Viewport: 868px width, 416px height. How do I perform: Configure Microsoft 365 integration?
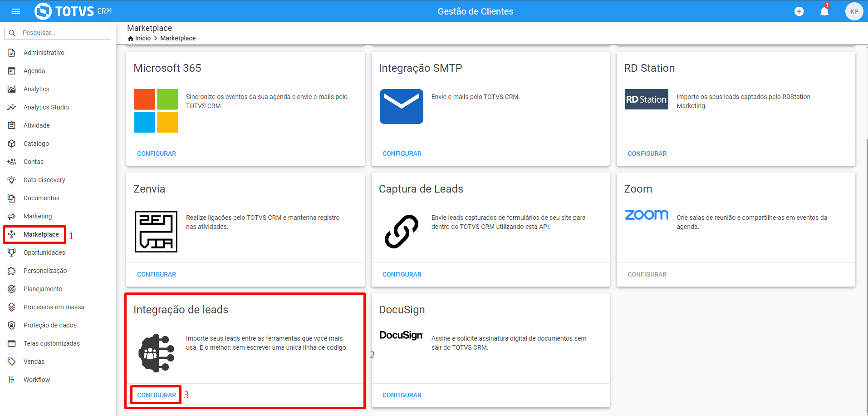click(x=157, y=154)
